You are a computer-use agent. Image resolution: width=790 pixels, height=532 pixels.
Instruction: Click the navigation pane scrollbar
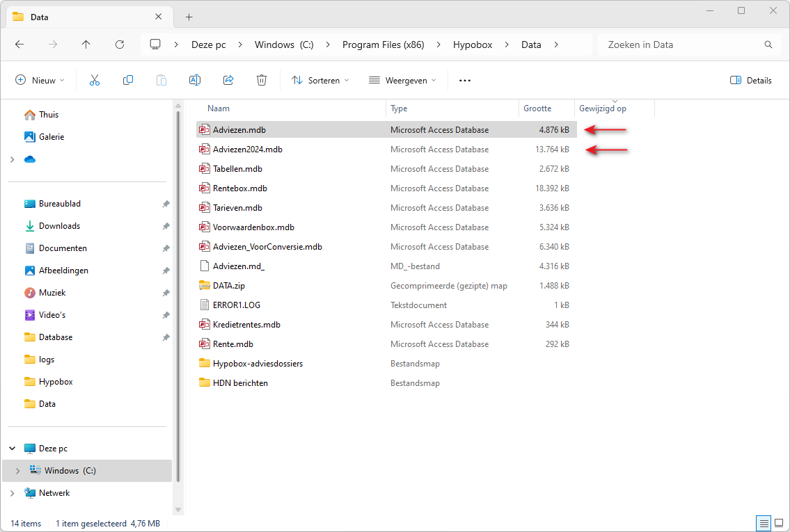178,297
